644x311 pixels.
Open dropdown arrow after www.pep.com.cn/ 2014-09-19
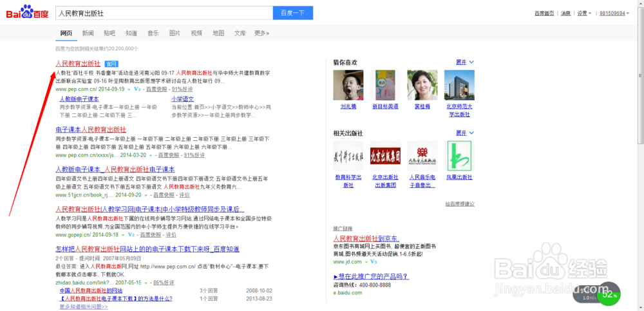click(x=129, y=89)
